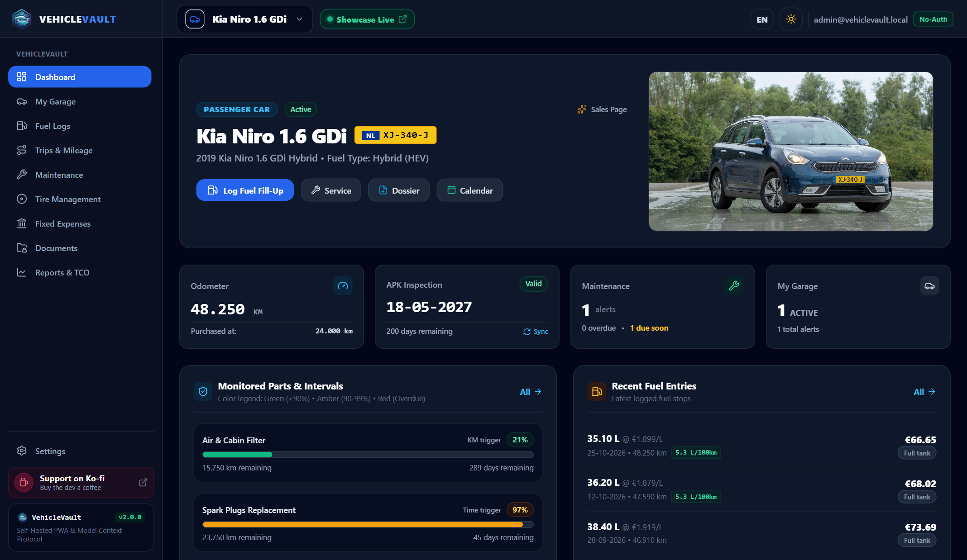The width and height of the screenshot is (967, 560).
Task: Open Dashboard in the sidebar
Action: click(80, 77)
